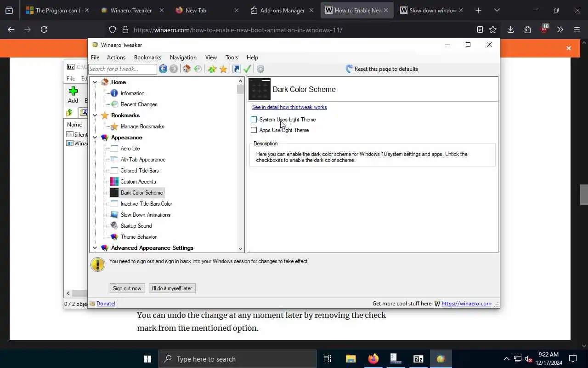Go to Home page via house icon
The image size is (588, 368).
(187, 69)
